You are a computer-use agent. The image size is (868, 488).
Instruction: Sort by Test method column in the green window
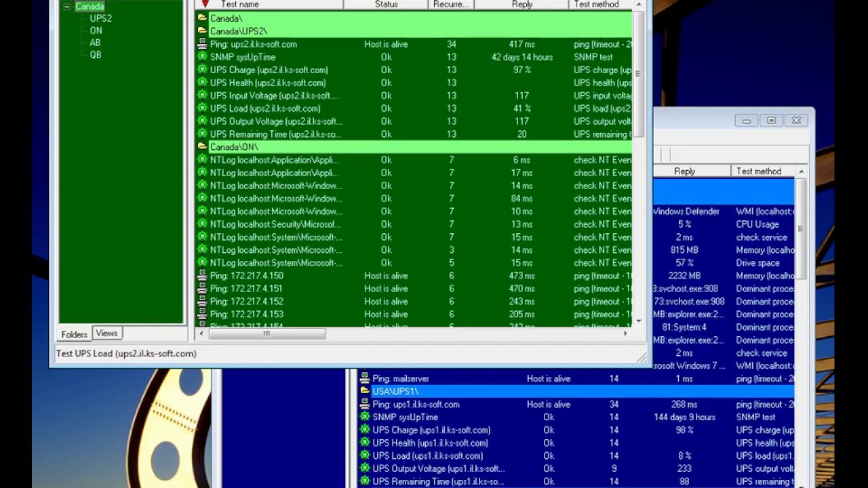click(601, 5)
